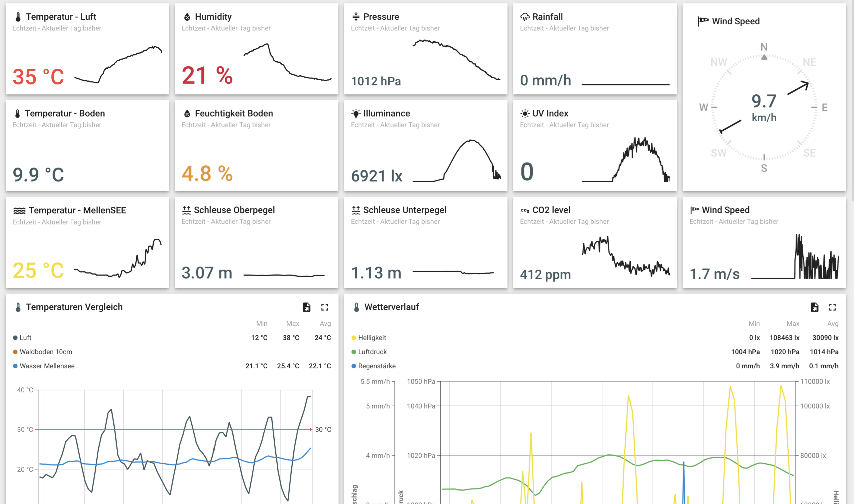Viewport: 854px width, 504px height.
Task: Click the export icon in Wetterverlauf panel
Action: pyautogui.click(x=814, y=307)
